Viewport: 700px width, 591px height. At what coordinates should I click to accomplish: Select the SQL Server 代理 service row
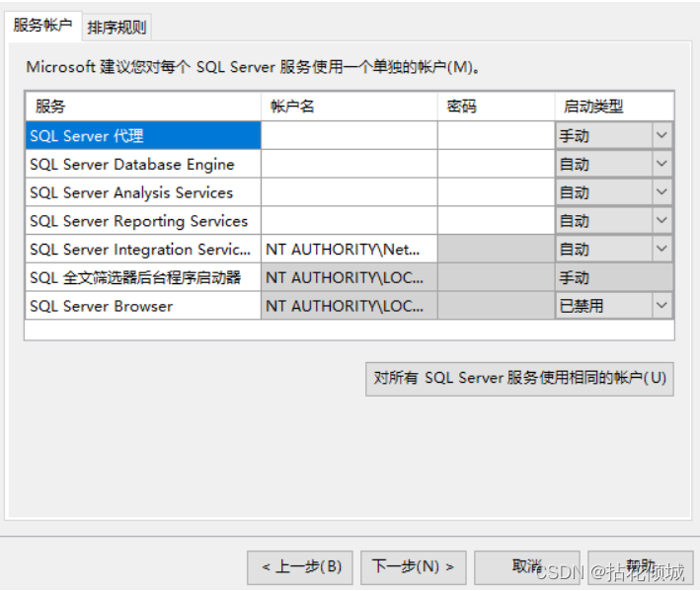143,135
